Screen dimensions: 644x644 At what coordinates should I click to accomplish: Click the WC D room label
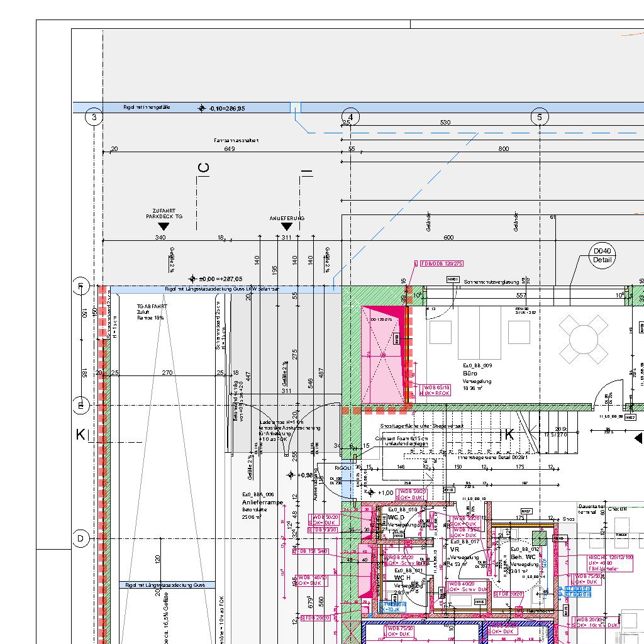click(396, 517)
